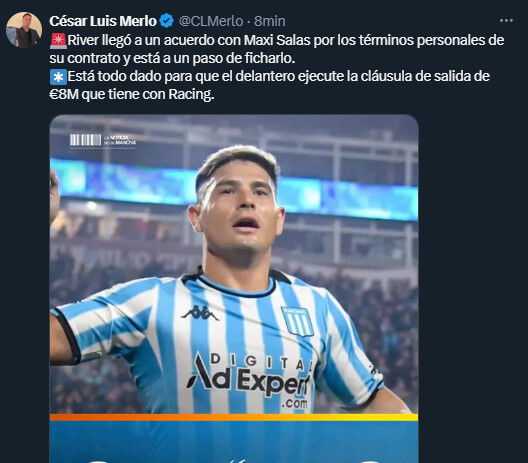This screenshot has height=463, width=528.
Task: Open the @CLMerlo handle link
Action: click(211, 21)
